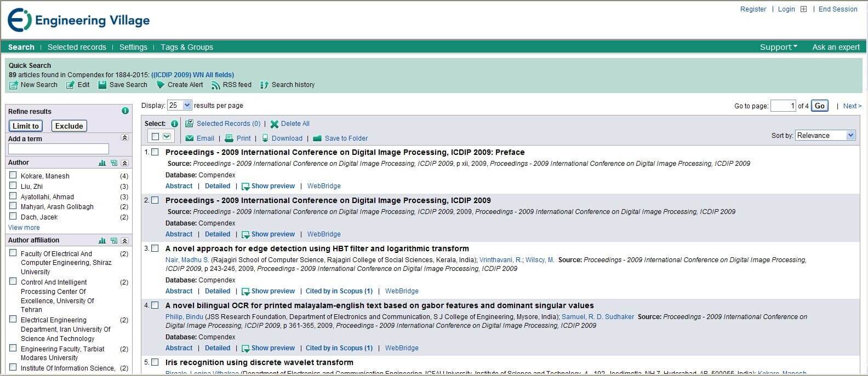Click the Add a term input field
Viewport: 868px width, 376px height.
tap(59, 149)
